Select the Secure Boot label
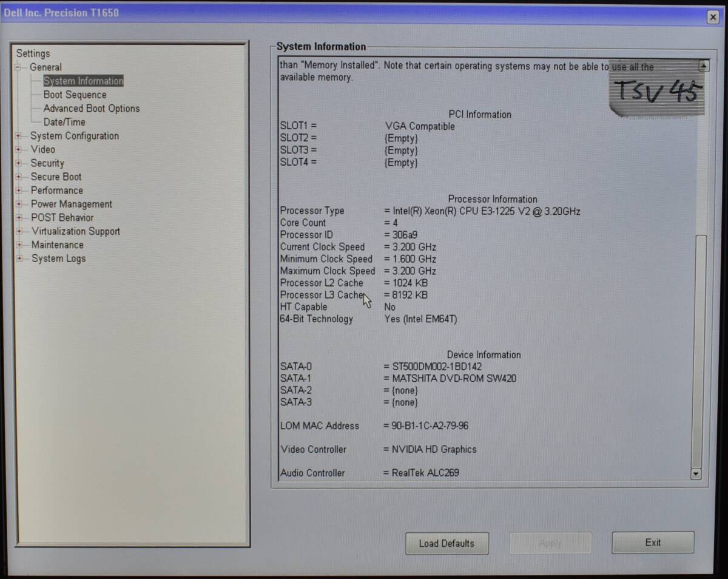Image resolution: width=728 pixels, height=579 pixels. (x=56, y=177)
